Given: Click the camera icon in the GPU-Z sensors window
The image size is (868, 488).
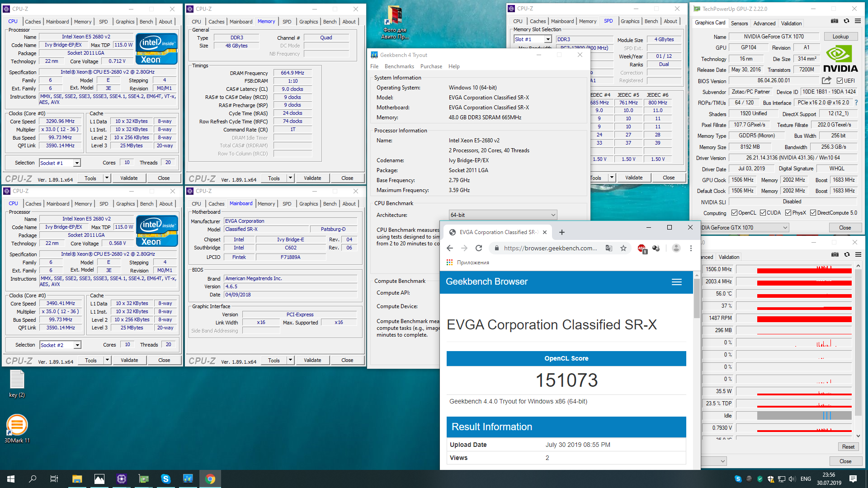Looking at the screenshot, I should click(x=835, y=254).
